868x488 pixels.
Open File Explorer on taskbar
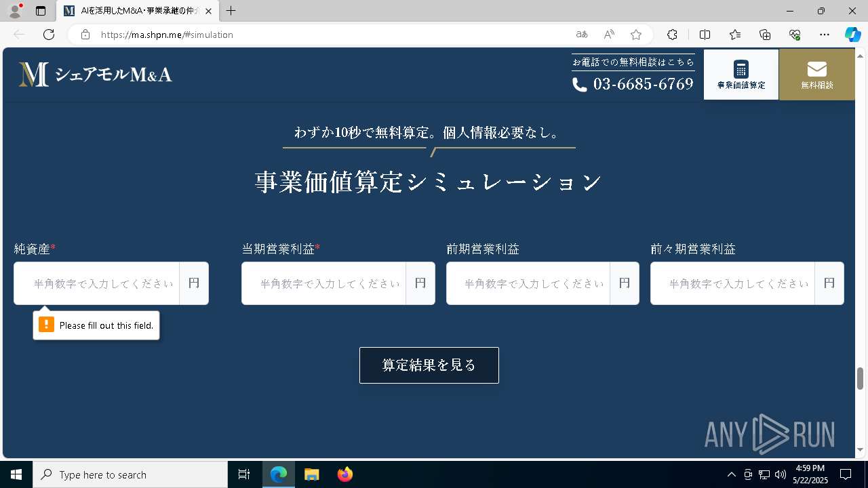pyautogui.click(x=312, y=474)
